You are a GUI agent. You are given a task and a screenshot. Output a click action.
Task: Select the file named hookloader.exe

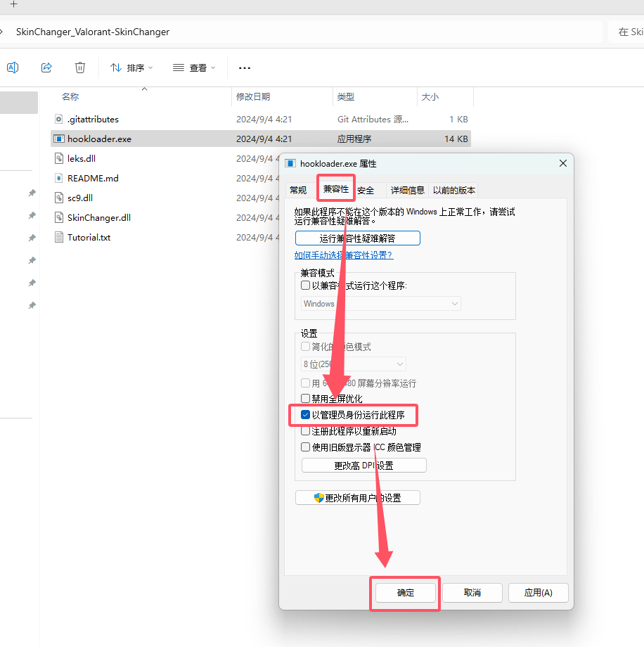[99, 139]
